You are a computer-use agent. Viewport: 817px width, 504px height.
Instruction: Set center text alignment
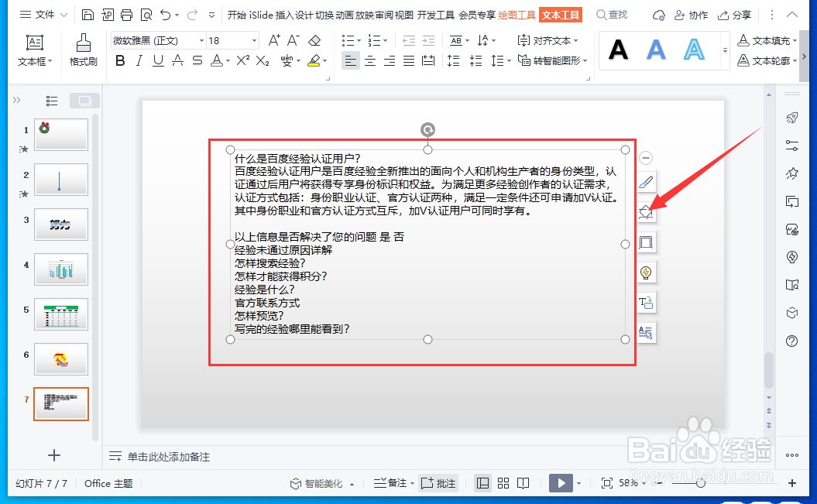(x=370, y=61)
